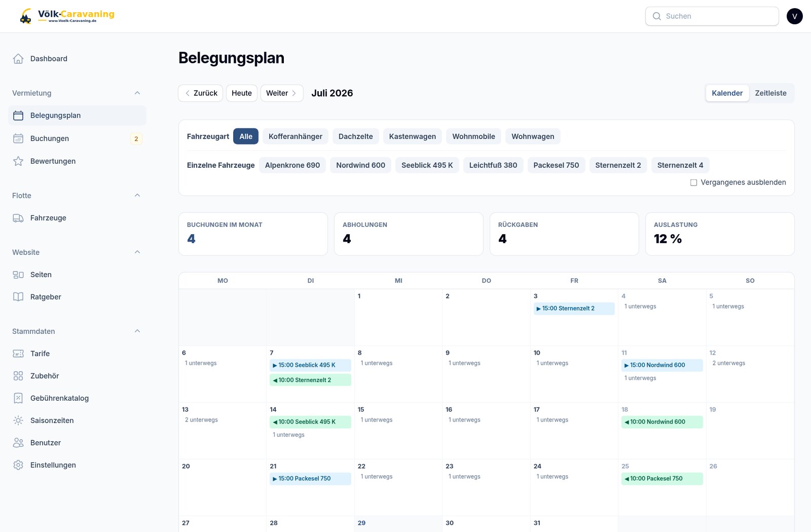This screenshot has width=811, height=532.
Task: Click the Einstellungen gear icon
Action: tap(18, 465)
